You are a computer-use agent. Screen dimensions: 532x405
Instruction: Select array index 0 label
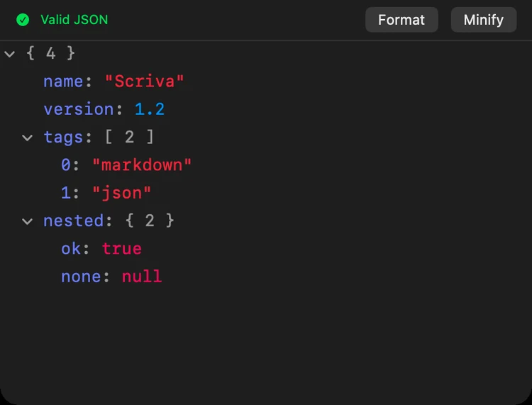pyautogui.click(x=66, y=165)
